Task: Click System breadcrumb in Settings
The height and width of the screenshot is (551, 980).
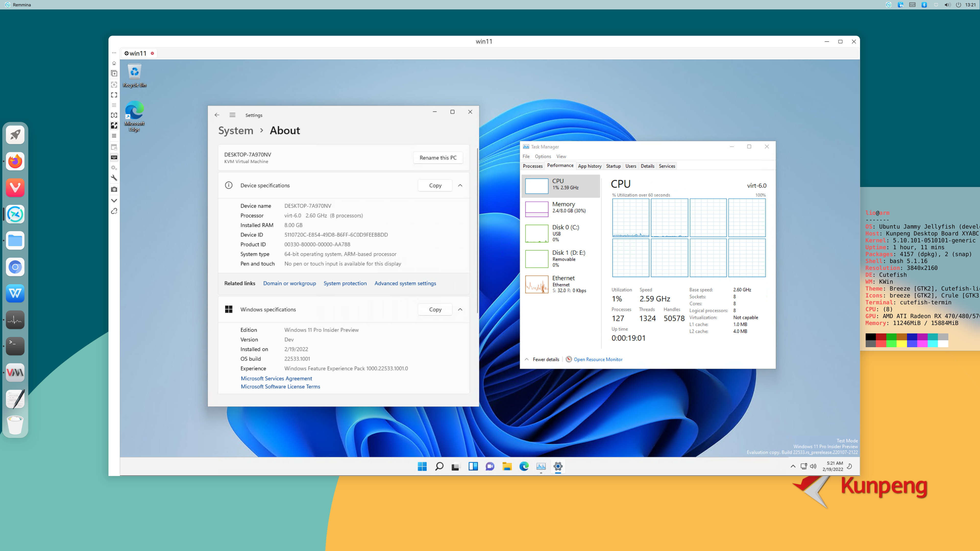Action: (x=236, y=130)
